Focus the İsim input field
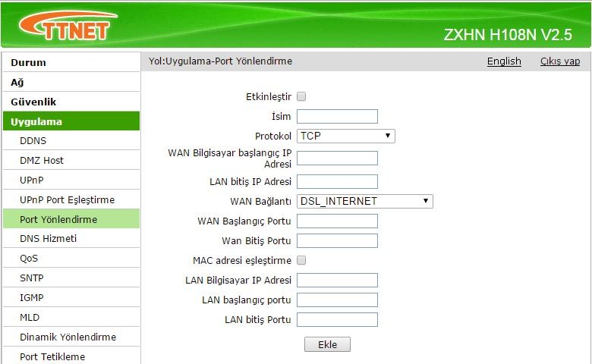The image size is (592, 364). pyautogui.click(x=337, y=116)
